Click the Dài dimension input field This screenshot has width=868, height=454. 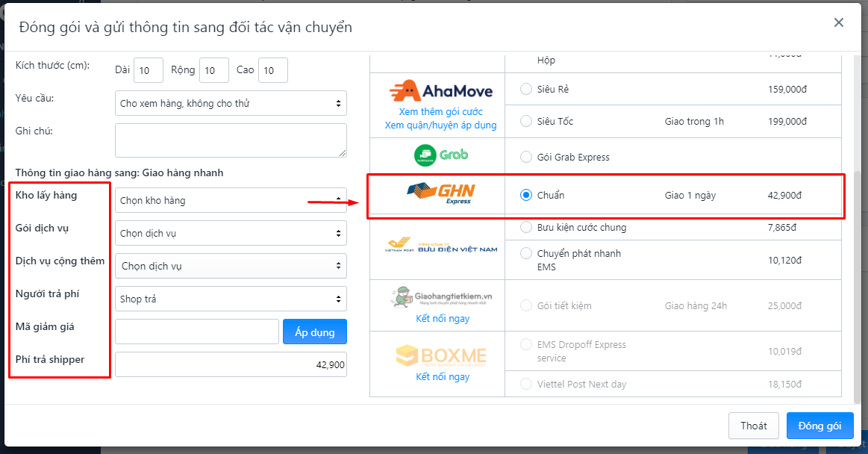[x=149, y=70]
